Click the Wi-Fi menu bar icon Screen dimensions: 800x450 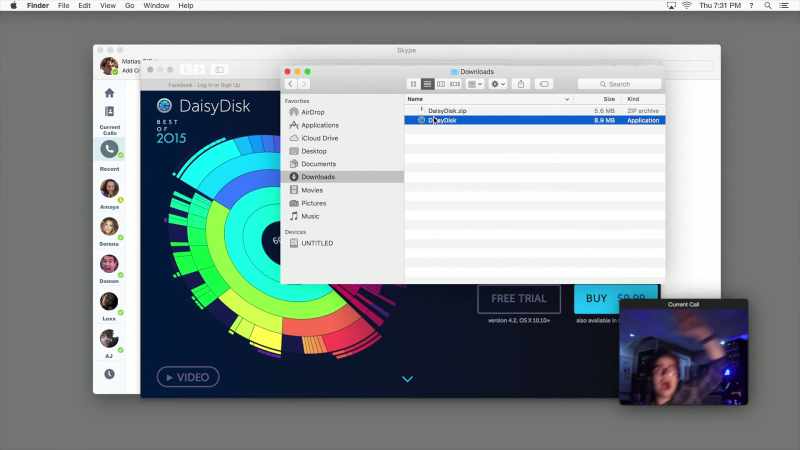[x=687, y=6]
